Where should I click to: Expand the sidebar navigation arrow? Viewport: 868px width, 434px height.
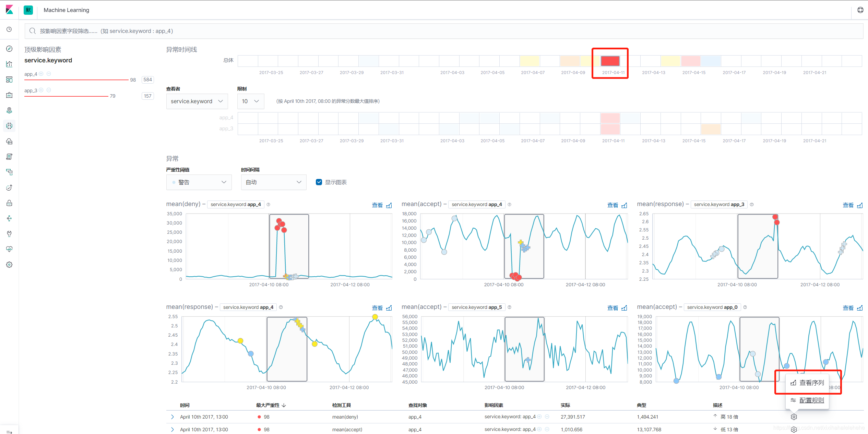9,432
